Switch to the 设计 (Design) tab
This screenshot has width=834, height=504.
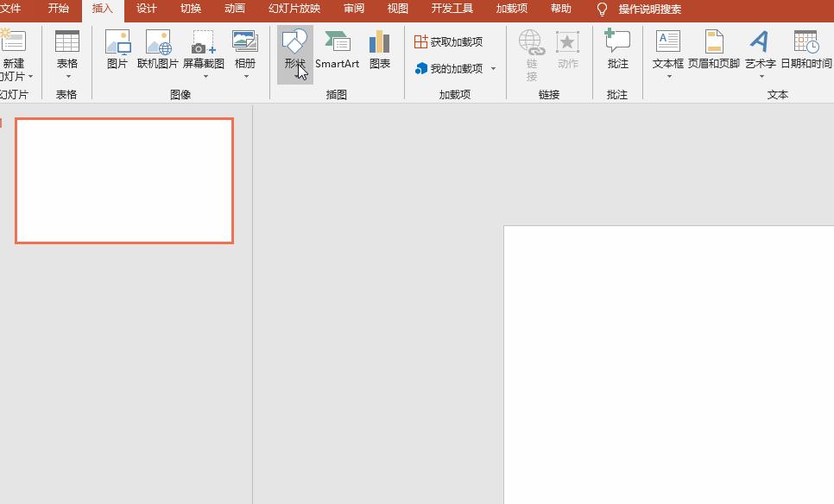tap(146, 9)
